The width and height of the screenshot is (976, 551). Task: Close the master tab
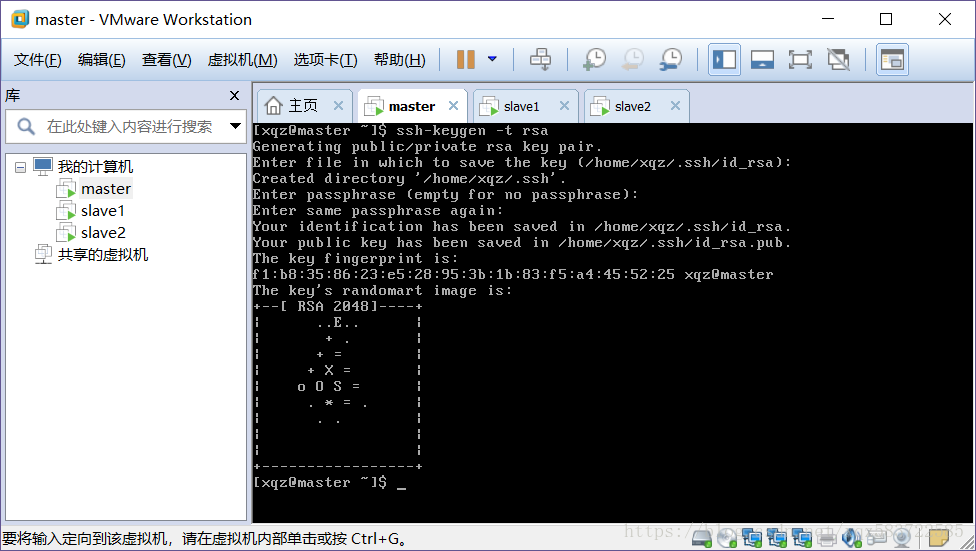453,106
